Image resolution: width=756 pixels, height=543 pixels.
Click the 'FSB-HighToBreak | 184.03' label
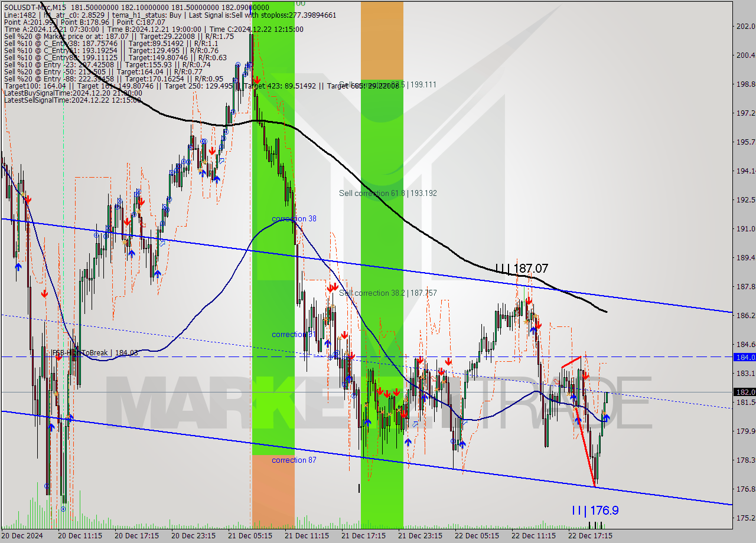pyautogui.click(x=94, y=353)
